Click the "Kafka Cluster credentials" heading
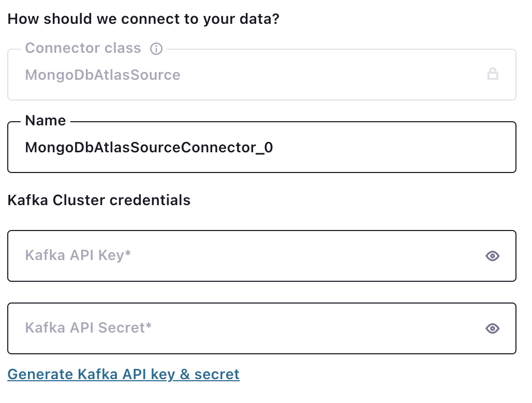The image size is (532, 403). (99, 200)
